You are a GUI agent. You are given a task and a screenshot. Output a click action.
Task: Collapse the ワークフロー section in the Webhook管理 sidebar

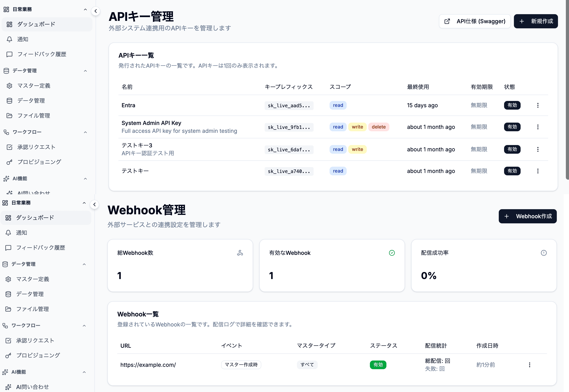click(x=84, y=326)
